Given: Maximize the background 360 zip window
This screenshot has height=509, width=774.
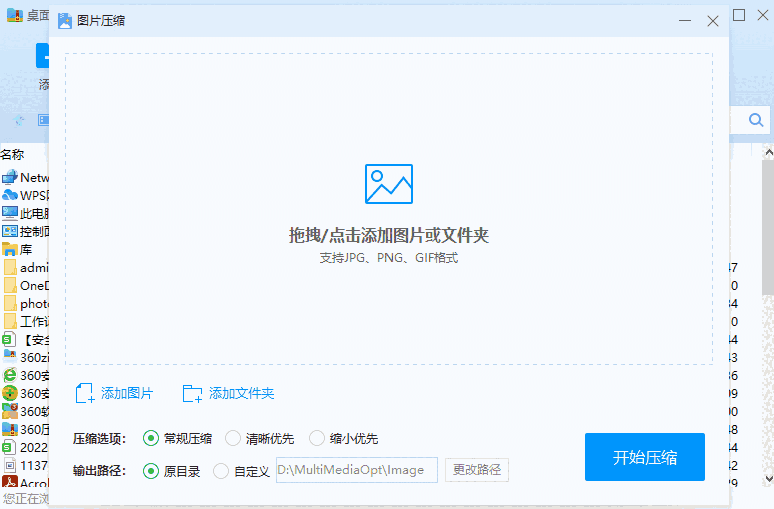Looking at the screenshot, I should coord(739,15).
